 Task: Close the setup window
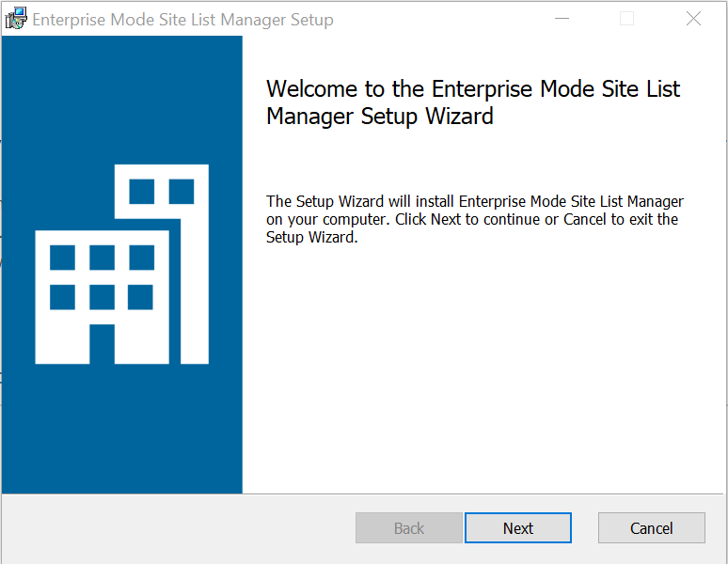(x=693, y=19)
